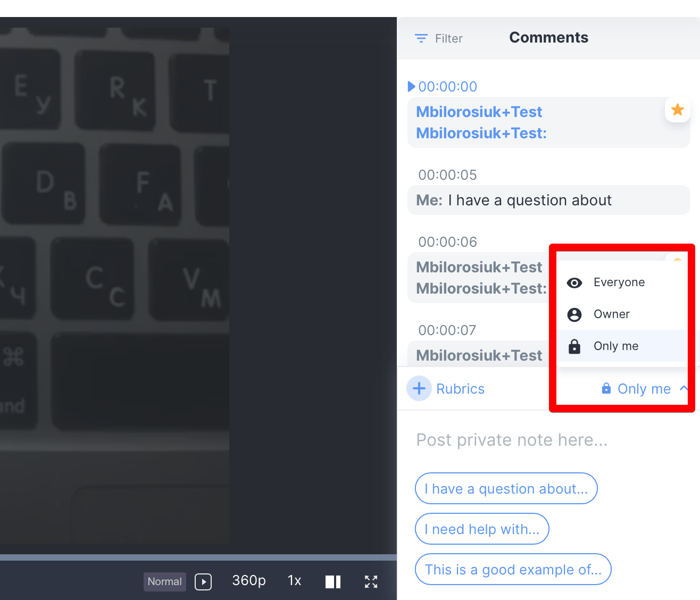This screenshot has height=600, width=700.
Task: Click the eye icon next to Everyone
Action: pyautogui.click(x=574, y=282)
